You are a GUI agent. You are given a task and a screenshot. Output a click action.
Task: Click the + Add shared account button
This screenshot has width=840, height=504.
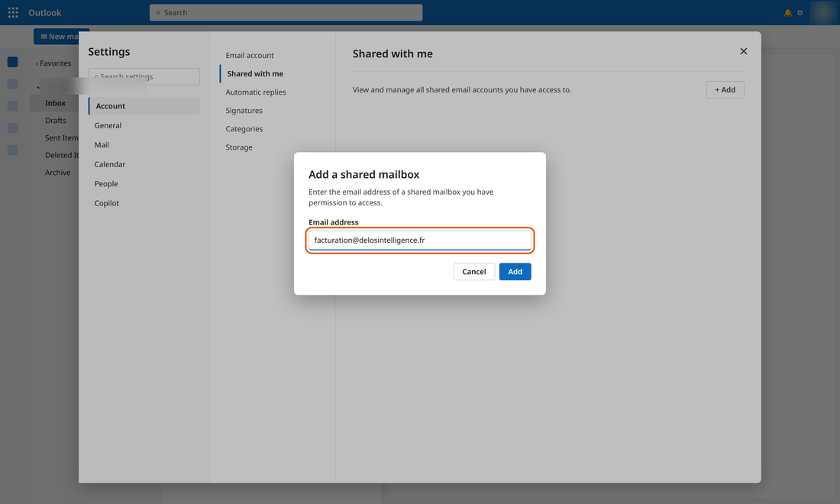click(725, 90)
